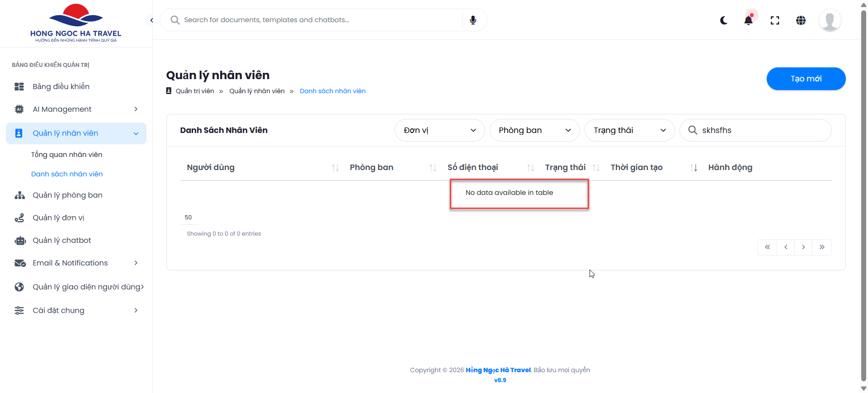868x393 pixels.
Task: Click the page vertical scrollbar
Action: [x=863, y=194]
